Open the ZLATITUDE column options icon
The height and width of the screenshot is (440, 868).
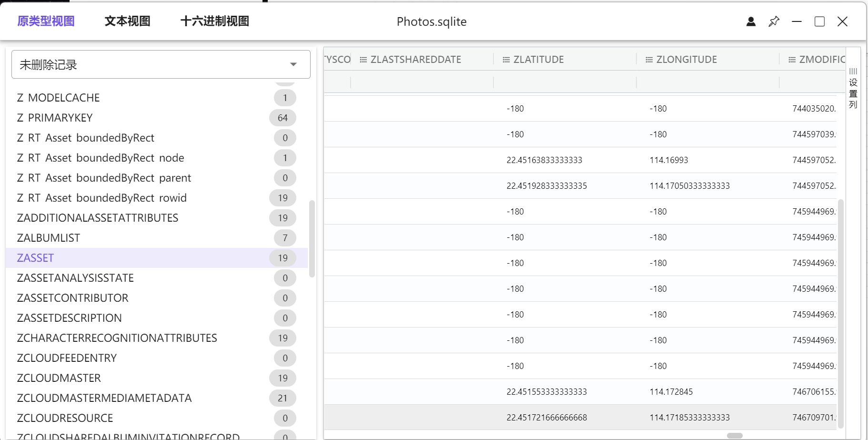click(x=505, y=59)
